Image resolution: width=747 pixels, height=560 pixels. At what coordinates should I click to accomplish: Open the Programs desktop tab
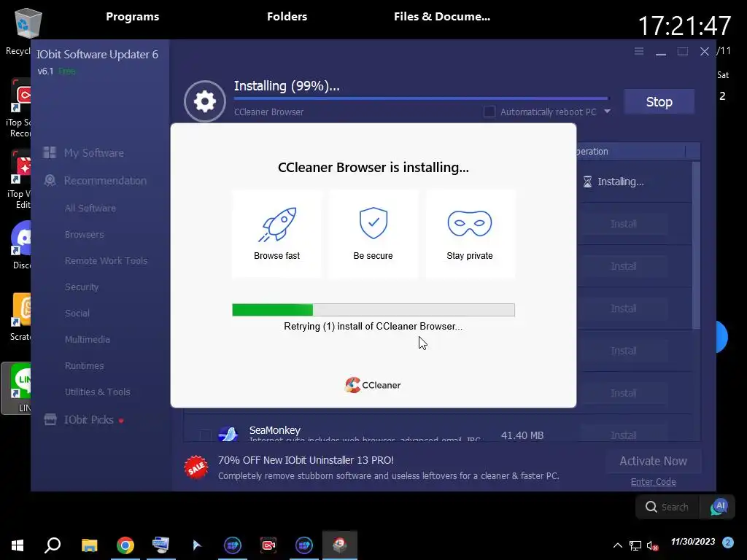click(x=133, y=16)
